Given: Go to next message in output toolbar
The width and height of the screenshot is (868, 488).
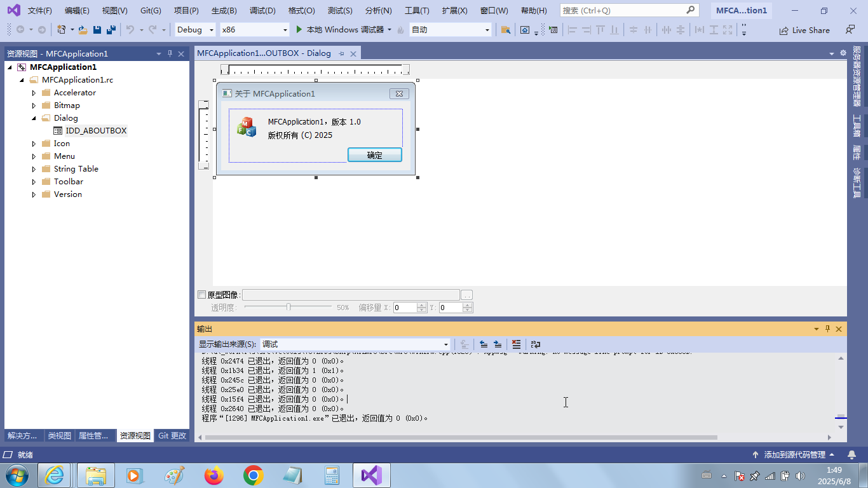Looking at the screenshot, I should click(x=498, y=344).
